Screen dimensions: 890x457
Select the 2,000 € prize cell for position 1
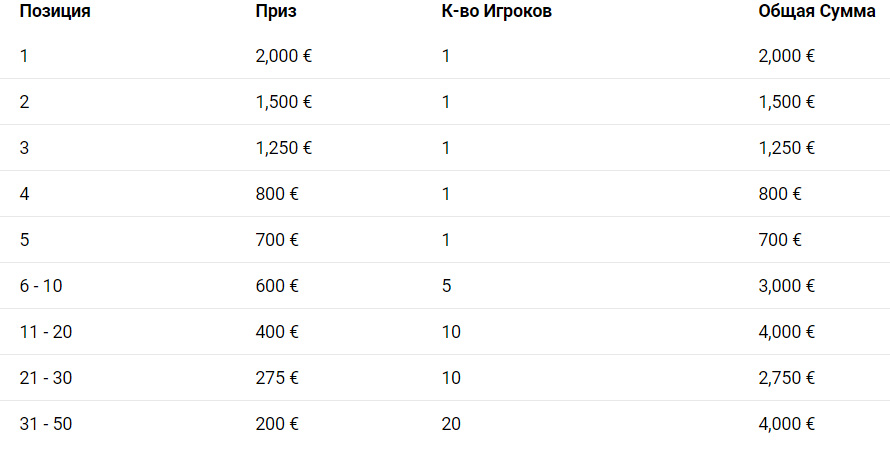[x=284, y=56]
